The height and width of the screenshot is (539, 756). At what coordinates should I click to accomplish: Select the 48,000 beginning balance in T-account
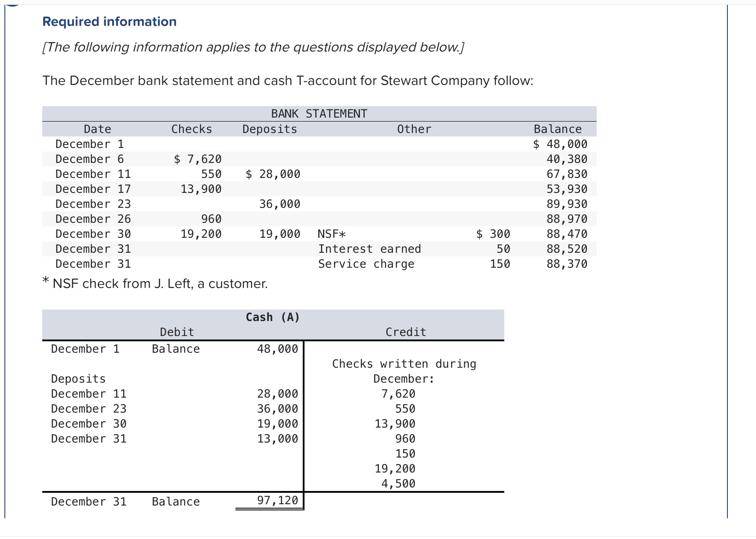click(x=278, y=349)
